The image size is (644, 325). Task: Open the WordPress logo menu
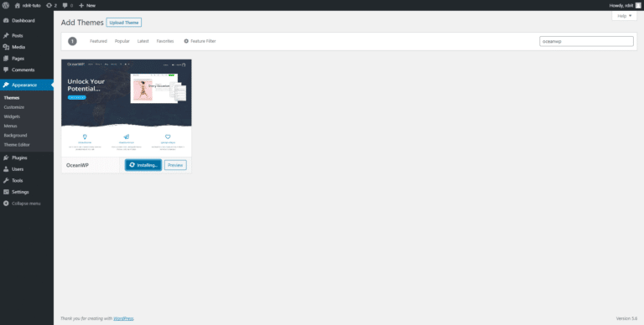6,5
